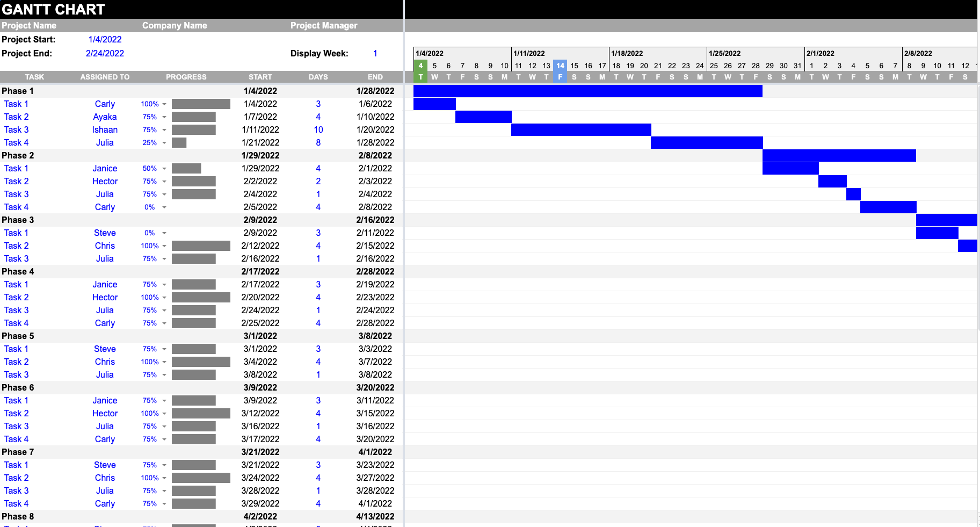This screenshot has height=527, width=980.
Task: Select the green day 4 header cell
Action: tap(420, 65)
